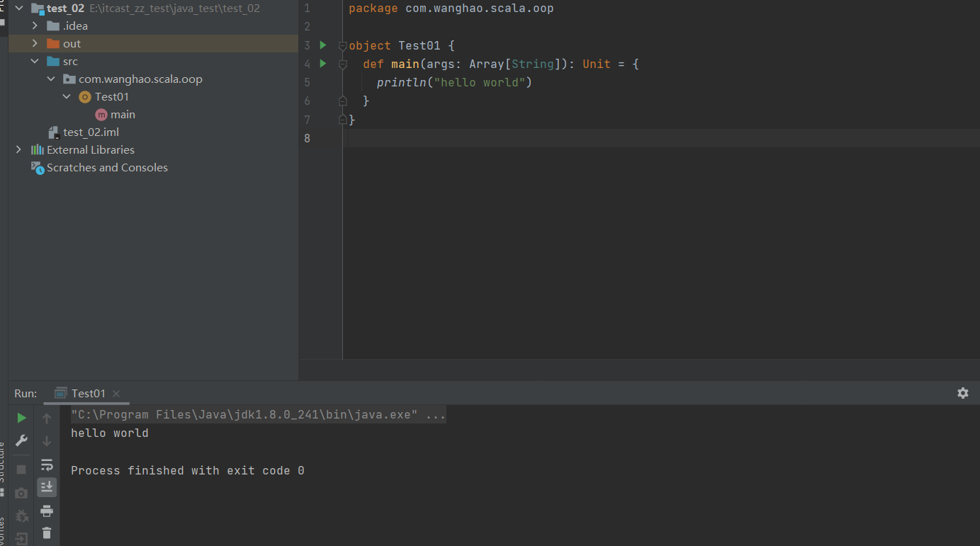The image size is (980, 546).
Task: Run main method from line 4 gutter
Action: click(323, 64)
